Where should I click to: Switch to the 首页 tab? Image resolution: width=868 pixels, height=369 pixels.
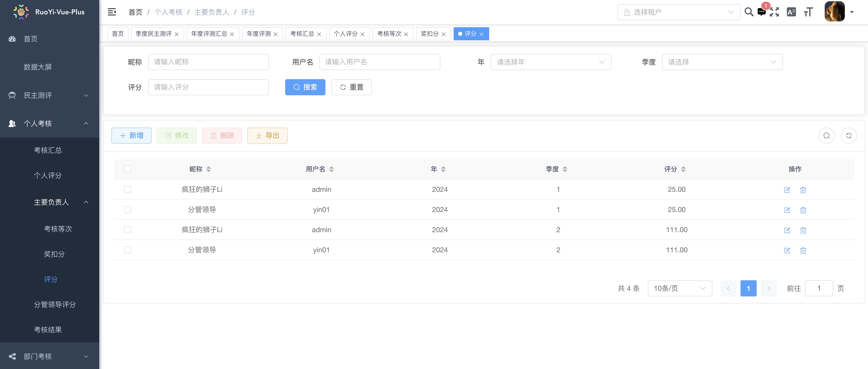pos(118,34)
